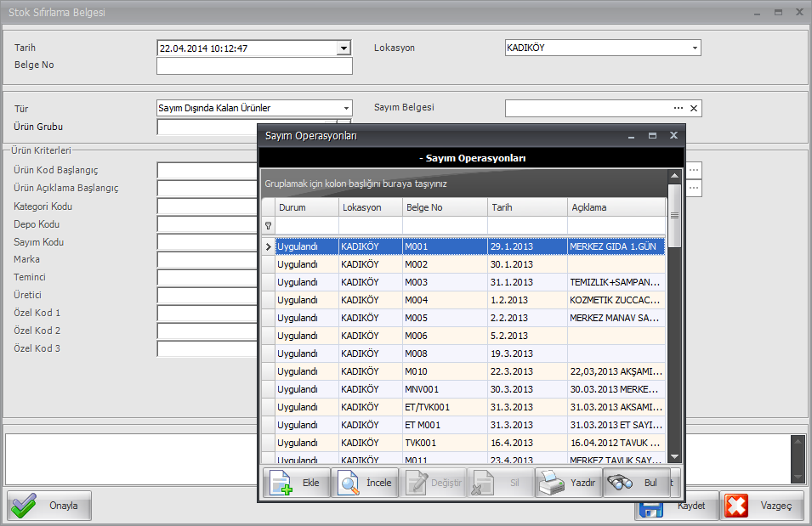Click scroll down arrow in Sayım Operasyonları grid

click(x=674, y=456)
